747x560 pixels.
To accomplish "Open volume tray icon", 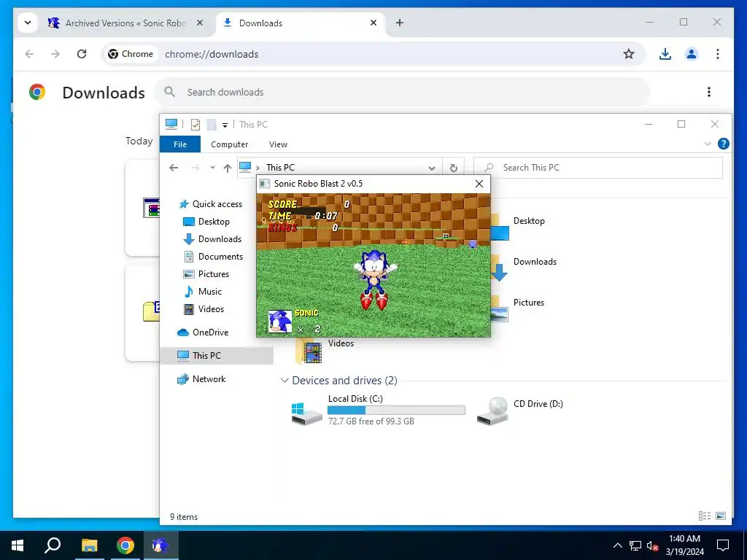I will point(653,545).
